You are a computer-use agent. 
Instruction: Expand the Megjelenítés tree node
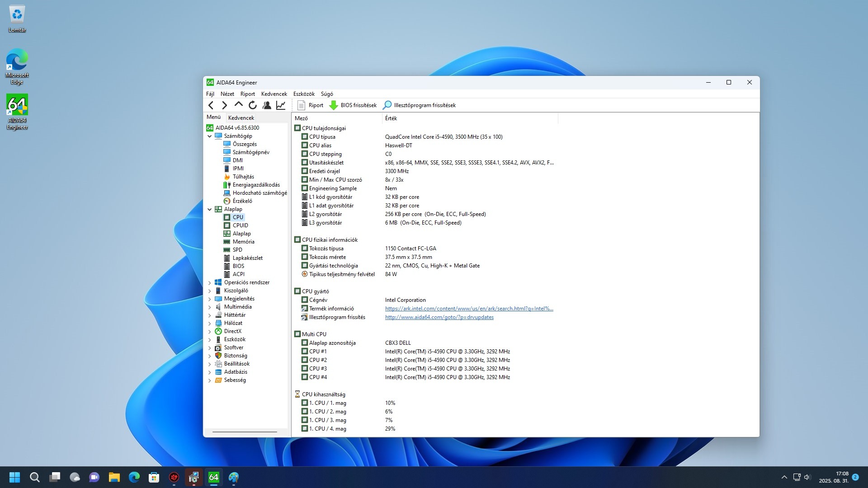(209, 299)
